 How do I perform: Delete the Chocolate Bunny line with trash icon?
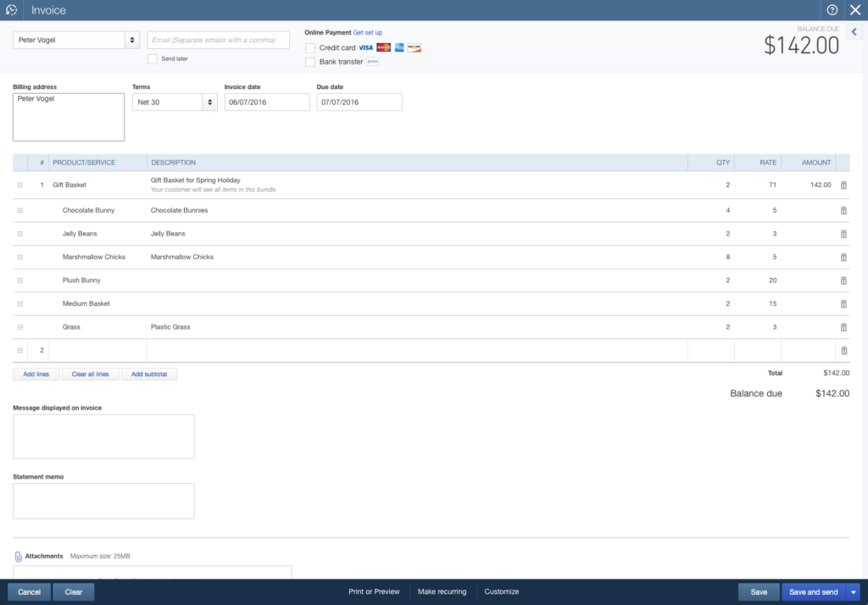[x=843, y=210]
